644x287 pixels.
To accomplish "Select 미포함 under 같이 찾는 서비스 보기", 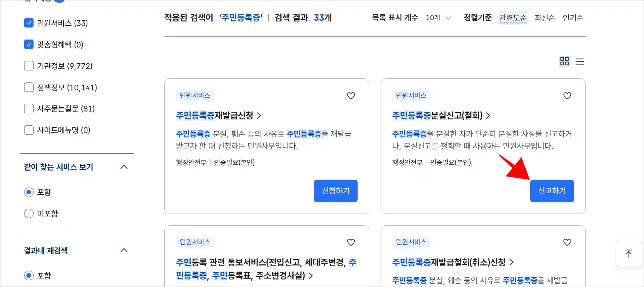I will click(29, 213).
